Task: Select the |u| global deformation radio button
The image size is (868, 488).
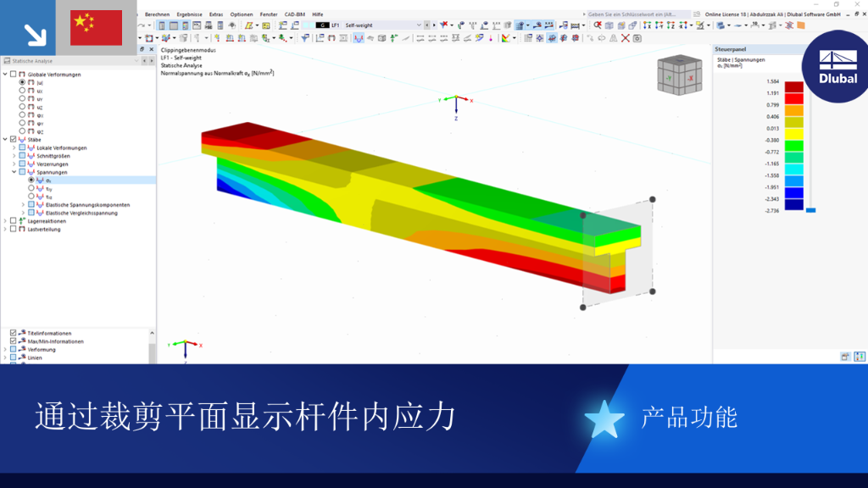Action: (x=22, y=82)
